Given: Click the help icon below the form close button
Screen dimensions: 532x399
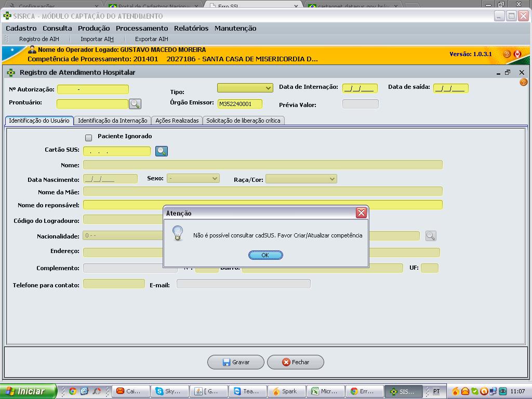Looking at the screenshot, I should point(523,82).
